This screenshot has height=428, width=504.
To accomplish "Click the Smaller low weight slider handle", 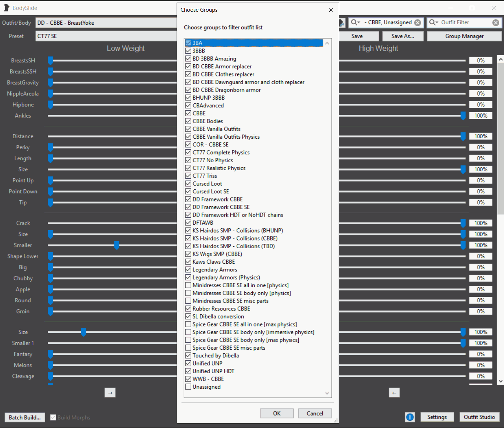I will coord(117,245).
